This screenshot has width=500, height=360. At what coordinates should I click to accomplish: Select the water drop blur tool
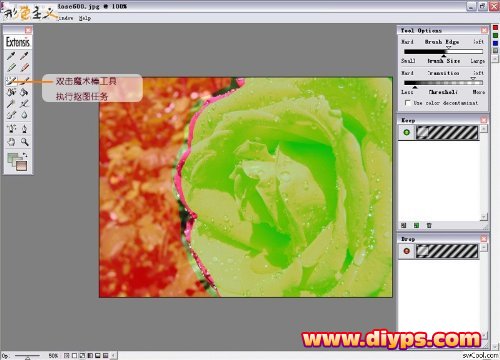[24, 115]
